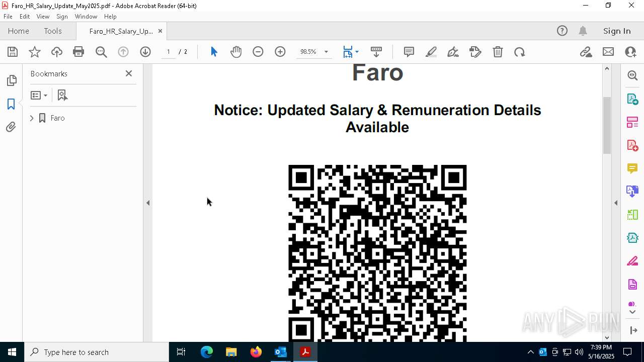Screen dimensions: 644x362
Task: Zoom in with the plus button
Action: 280,52
